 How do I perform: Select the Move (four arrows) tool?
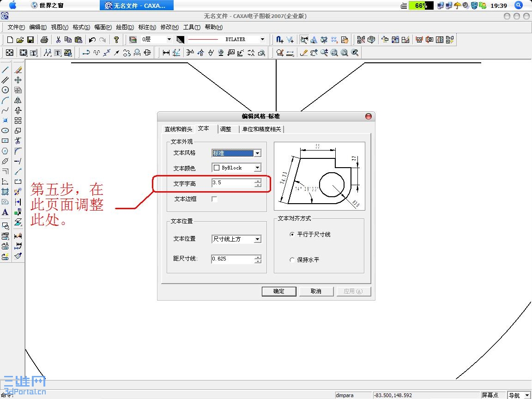(x=18, y=80)
